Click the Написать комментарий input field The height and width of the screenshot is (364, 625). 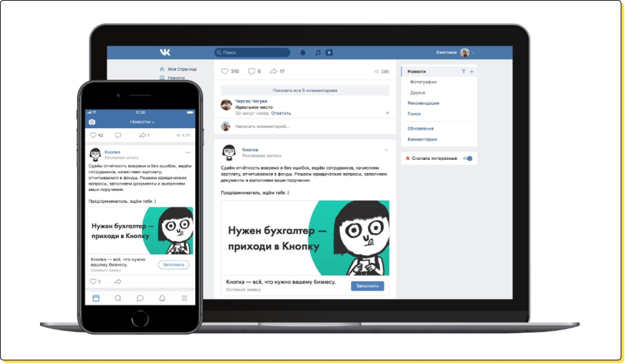263,127
